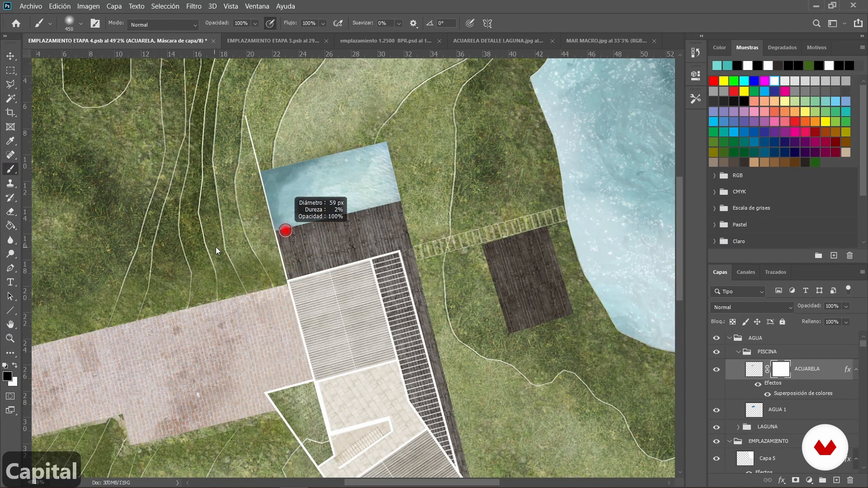Select the Crop tool

pos(10,113)
